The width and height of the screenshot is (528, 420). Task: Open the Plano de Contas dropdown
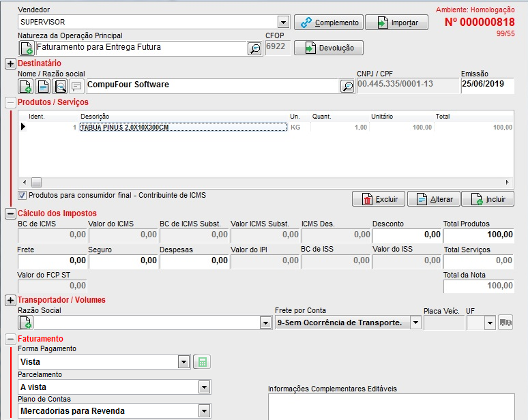click(x=203, y=411)
